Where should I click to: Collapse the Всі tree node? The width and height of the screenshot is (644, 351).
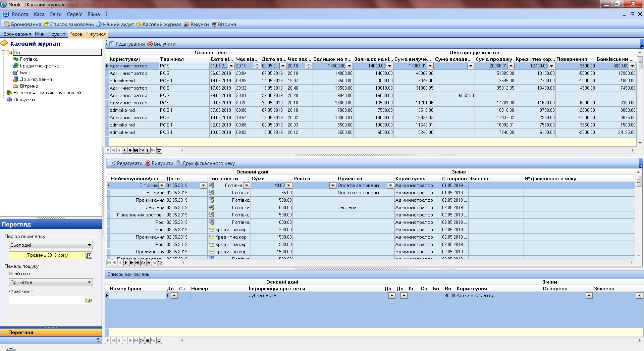pos(3,52)
